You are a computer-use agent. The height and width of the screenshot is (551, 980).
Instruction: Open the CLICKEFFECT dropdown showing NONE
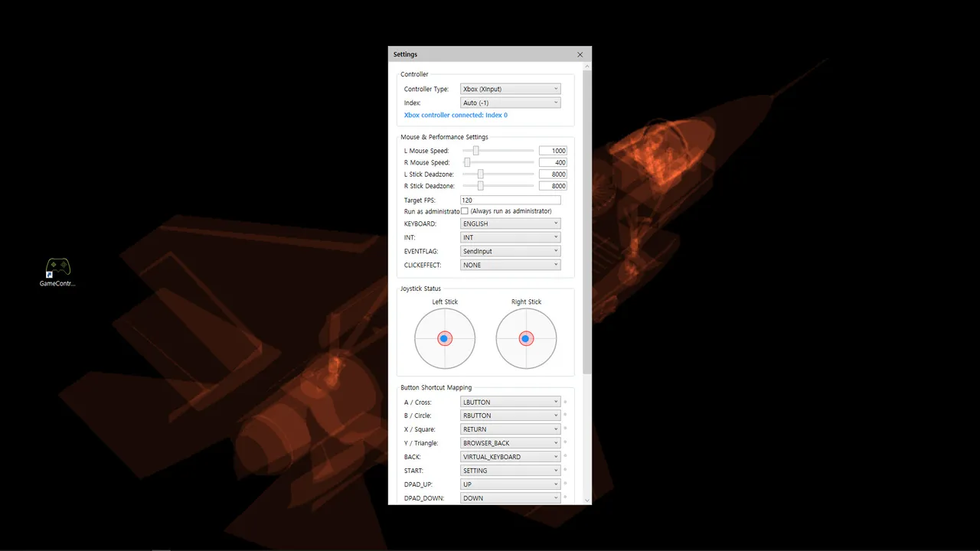(x=510, y=265)
